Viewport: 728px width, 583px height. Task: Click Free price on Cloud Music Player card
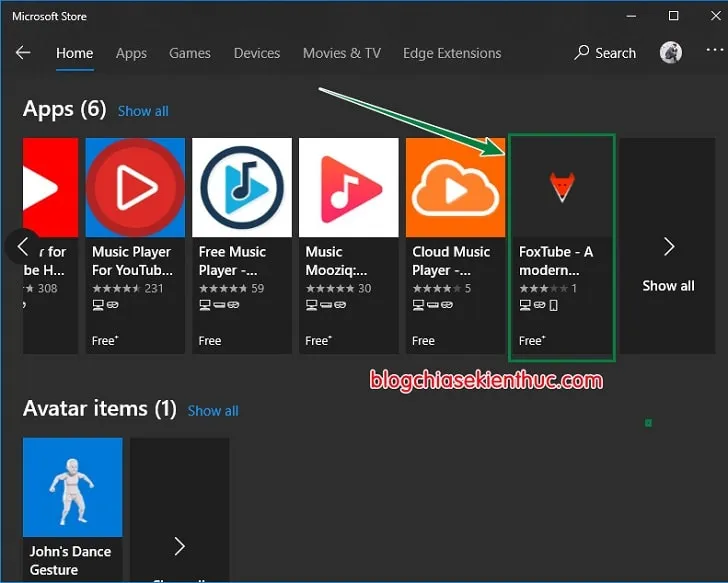coord(423,341)
